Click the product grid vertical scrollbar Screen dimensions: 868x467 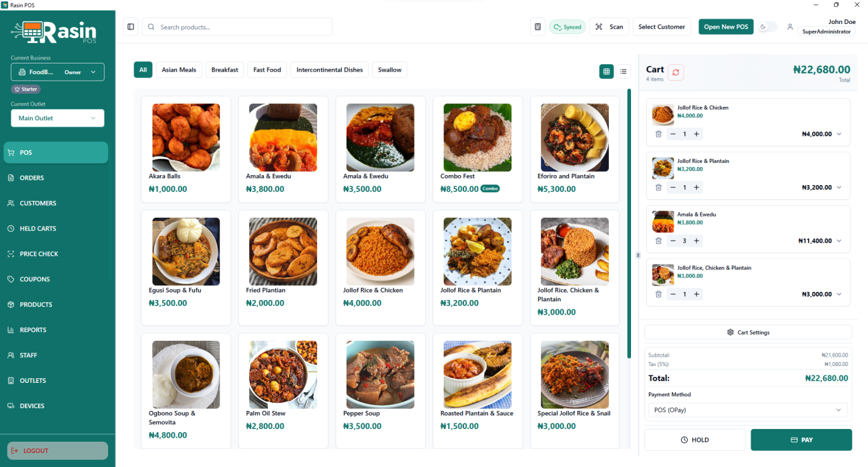[629, 224]
